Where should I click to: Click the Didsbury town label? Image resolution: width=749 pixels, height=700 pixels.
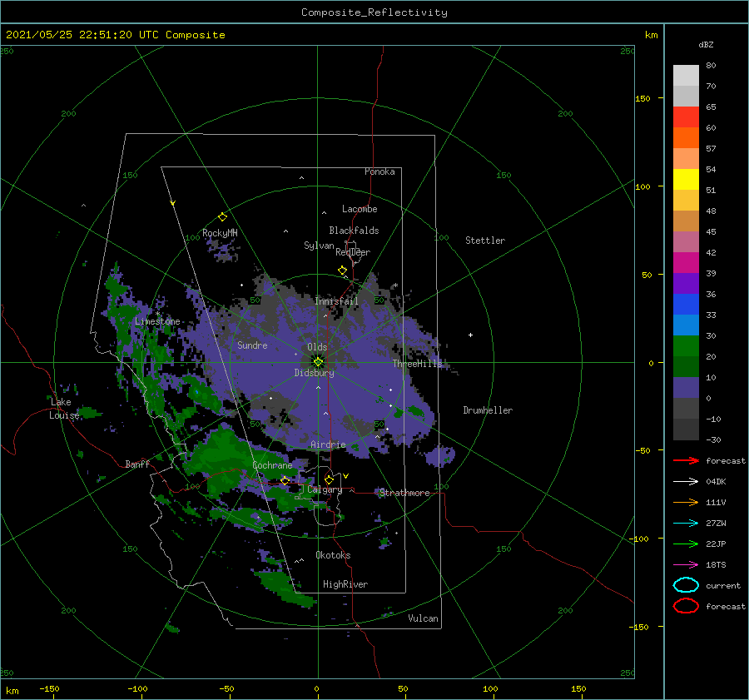pos(314,373)
